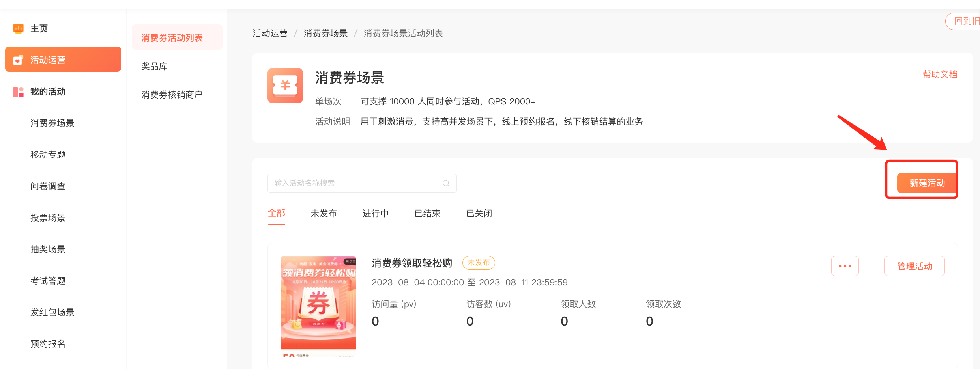The height and width of the screenshot is (369, 980).
Task: Click the home icon beside 主页
Action: click(18, 28)
